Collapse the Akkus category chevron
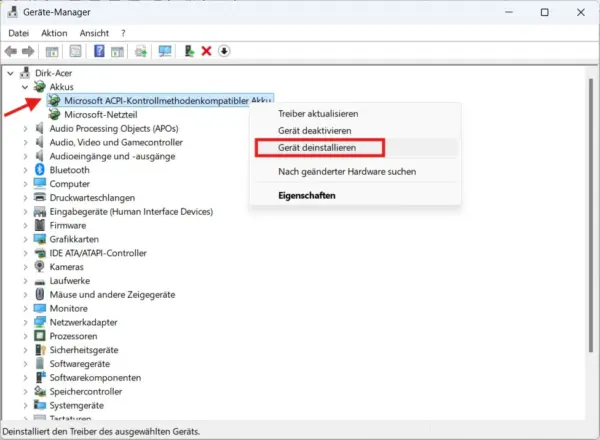Screen dimensions: 600x440 pyautogui.click(x=25, y=87)
